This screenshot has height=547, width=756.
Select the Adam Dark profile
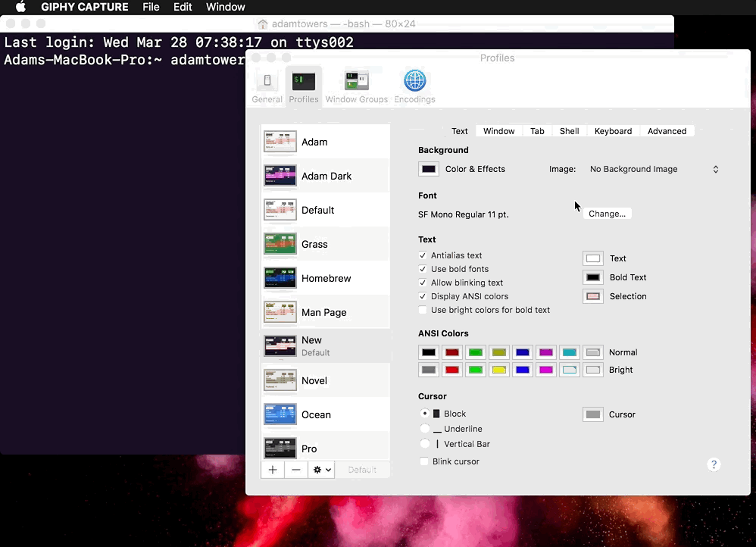(x=326, y=176)
